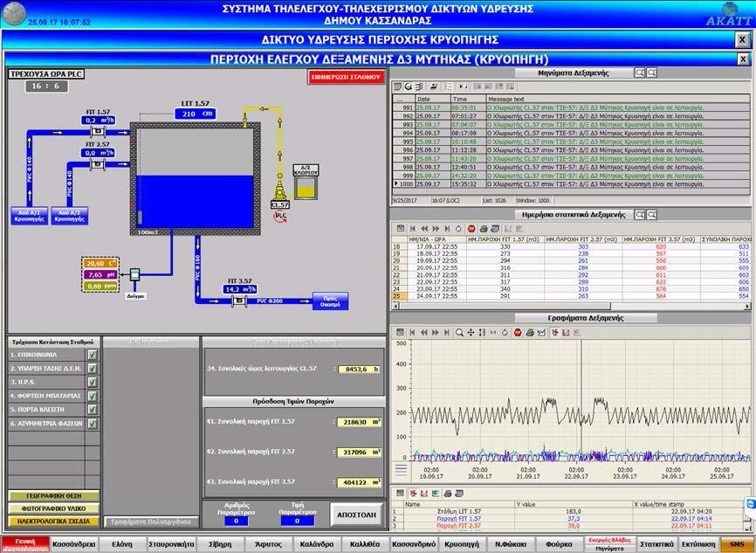Print the daily statistics table

[484, 229]
